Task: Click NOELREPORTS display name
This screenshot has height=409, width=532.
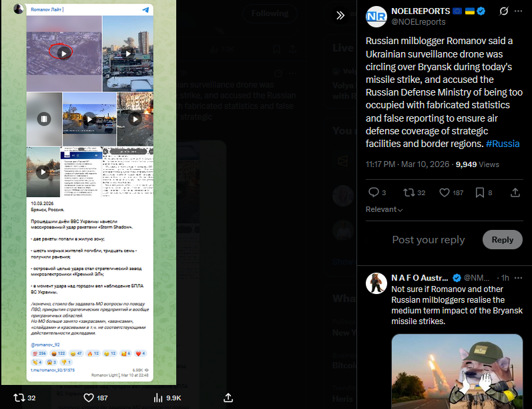Action: [x=421, y=11]
